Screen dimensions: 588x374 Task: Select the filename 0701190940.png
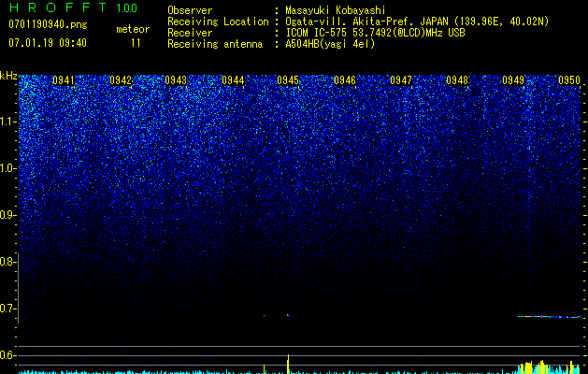[48, 25]
